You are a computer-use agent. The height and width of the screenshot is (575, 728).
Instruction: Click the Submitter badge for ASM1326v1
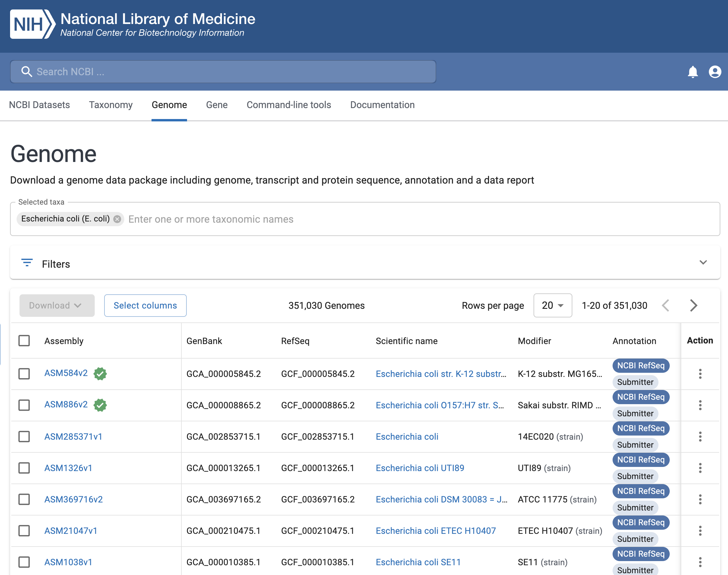[635, 476]
